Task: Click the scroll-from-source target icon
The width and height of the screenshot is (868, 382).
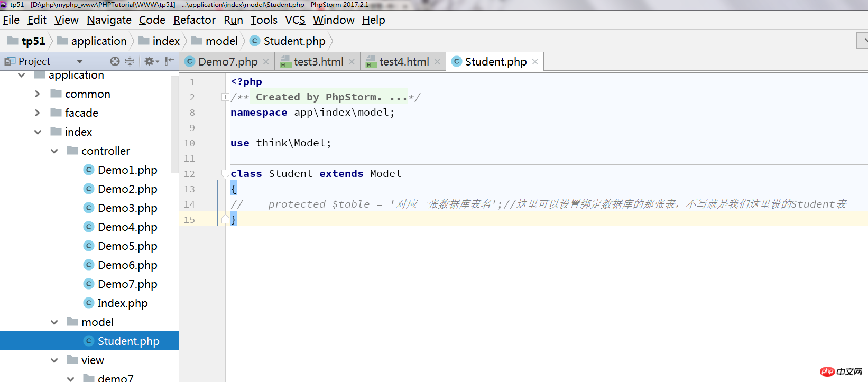Action: point(115,61)
